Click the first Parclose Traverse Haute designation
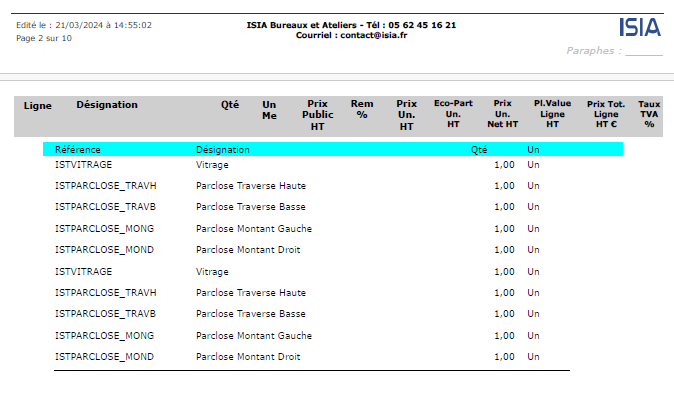Image resolution: width=674 pixels, height=405 pixels. click(x=251, y=185)
